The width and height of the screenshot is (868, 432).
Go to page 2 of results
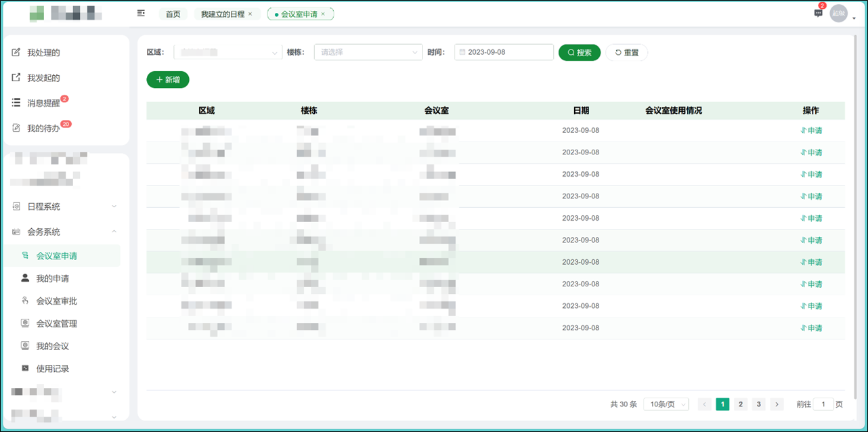(x=740, y=404)
